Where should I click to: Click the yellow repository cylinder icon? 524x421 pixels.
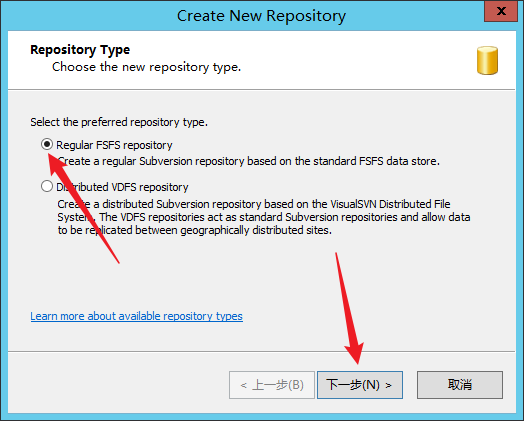(487, 60)
